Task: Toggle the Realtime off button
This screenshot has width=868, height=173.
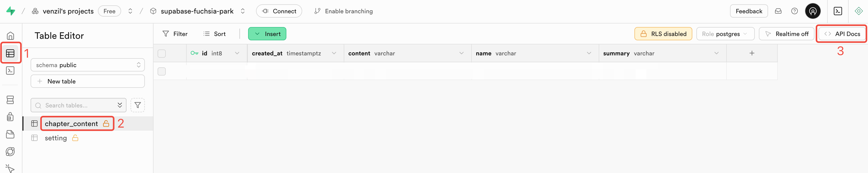Action: pos(786,34)
